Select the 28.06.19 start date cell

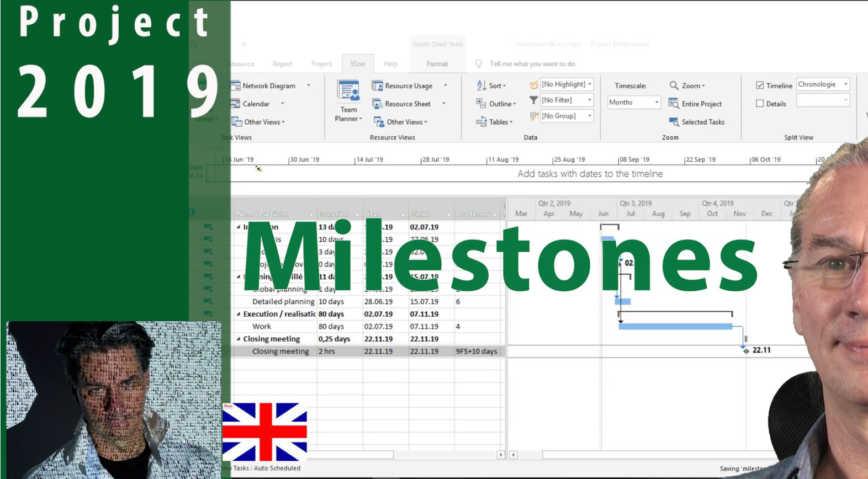click(385, 302)
